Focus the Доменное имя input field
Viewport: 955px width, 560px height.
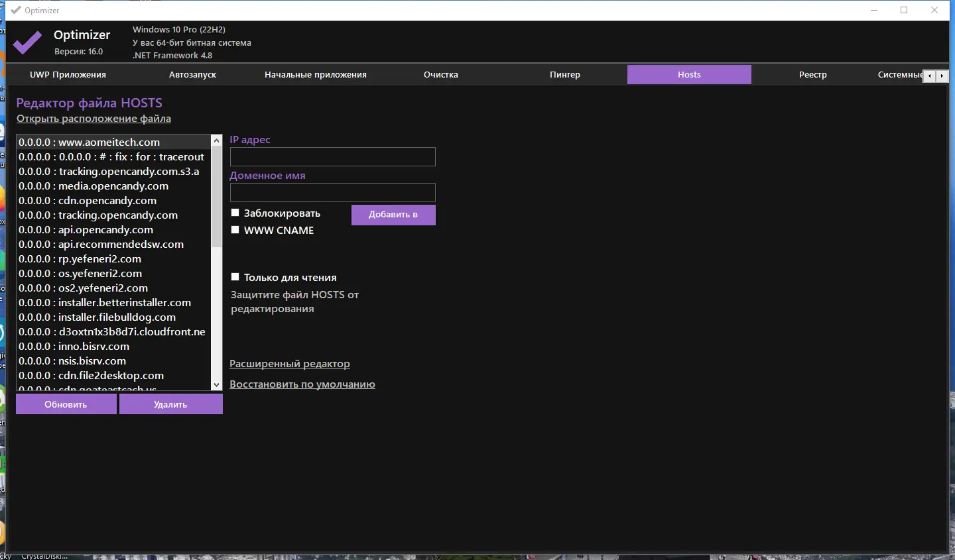point(332,193)
